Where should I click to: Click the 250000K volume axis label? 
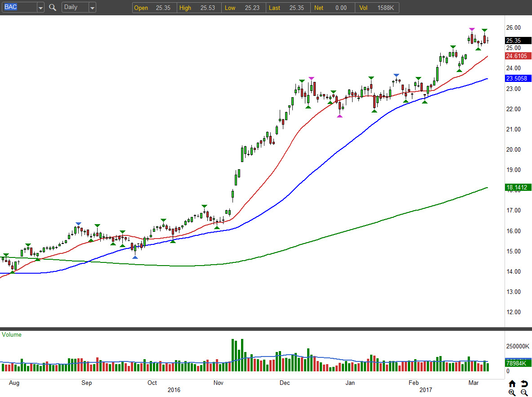(x=518, y=346)
